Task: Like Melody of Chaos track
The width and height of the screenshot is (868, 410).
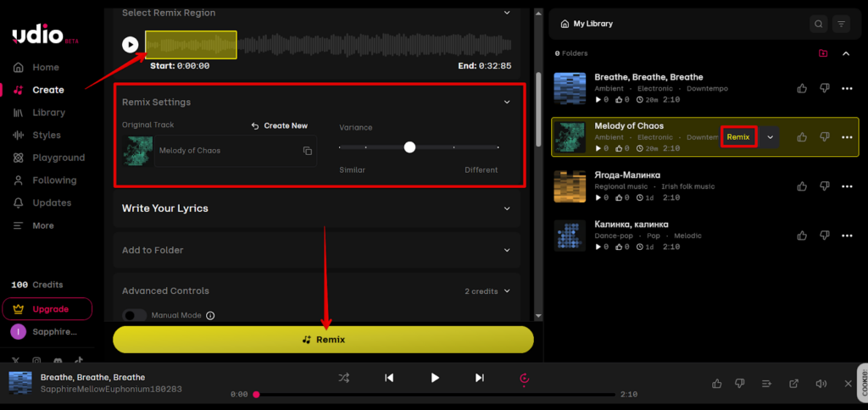Action: click(802, 137)
